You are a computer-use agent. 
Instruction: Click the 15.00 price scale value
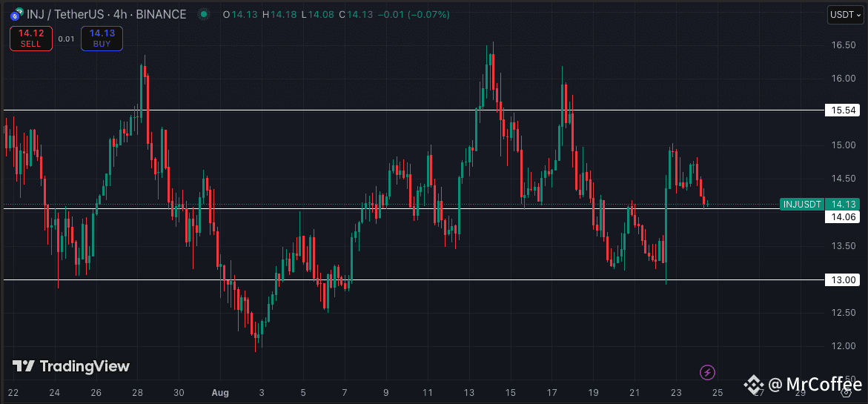click(842, 145)
